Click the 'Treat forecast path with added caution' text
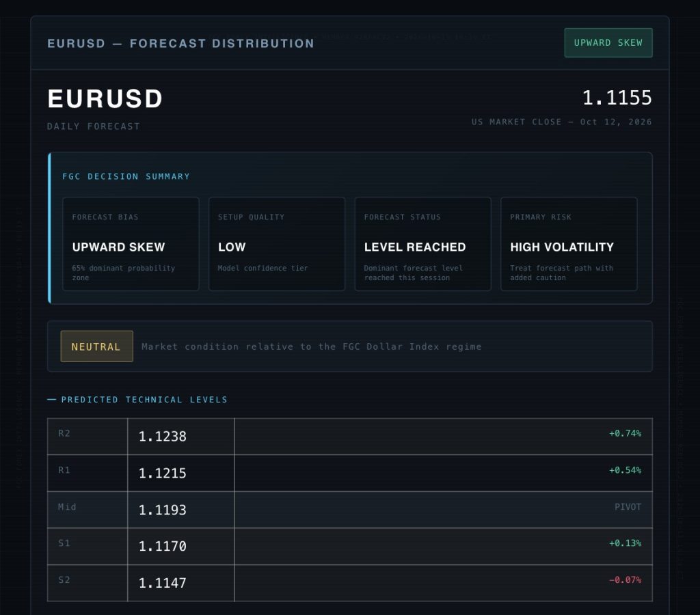 click(562, 273)
